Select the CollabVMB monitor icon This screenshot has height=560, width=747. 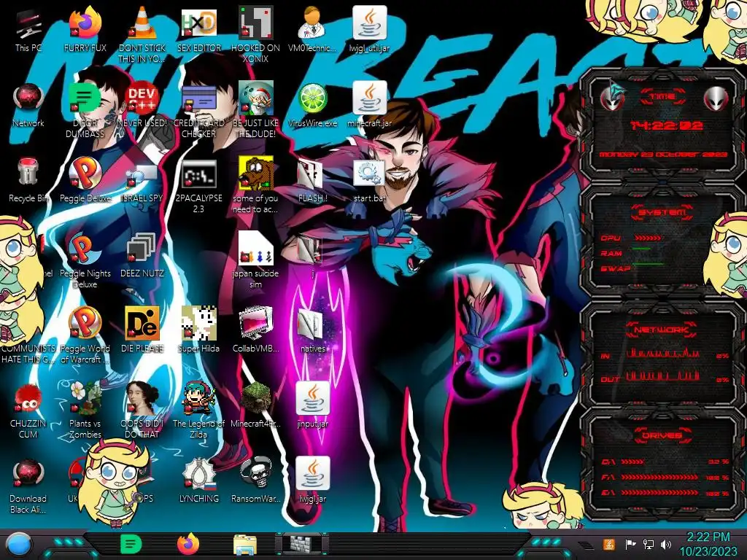pos(256,330)
